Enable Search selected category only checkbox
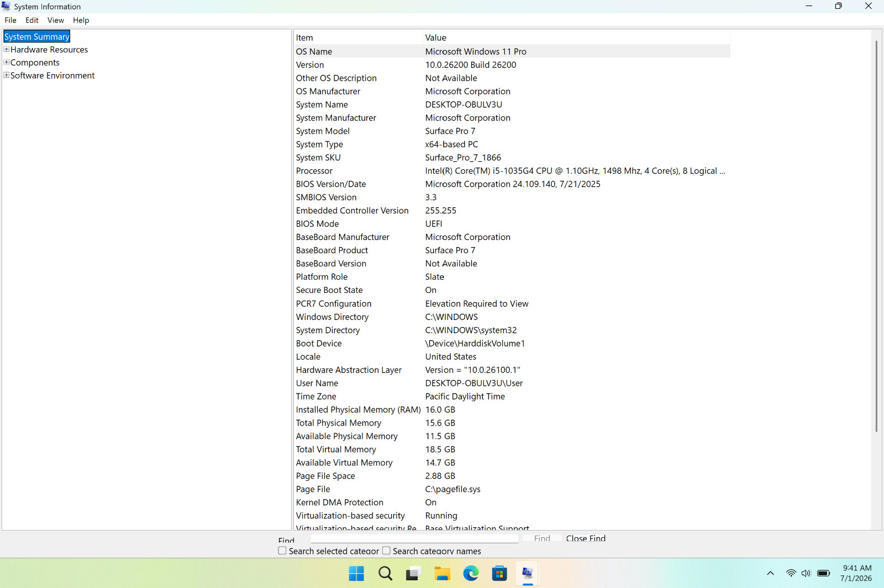The image size is (884, 588). pos(282,551)
